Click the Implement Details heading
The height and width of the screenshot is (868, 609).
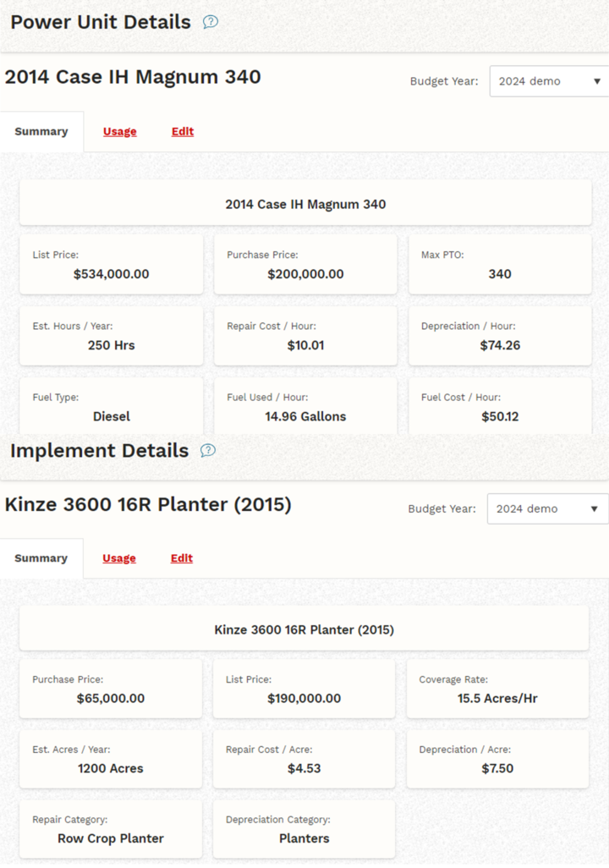[100, 451]
